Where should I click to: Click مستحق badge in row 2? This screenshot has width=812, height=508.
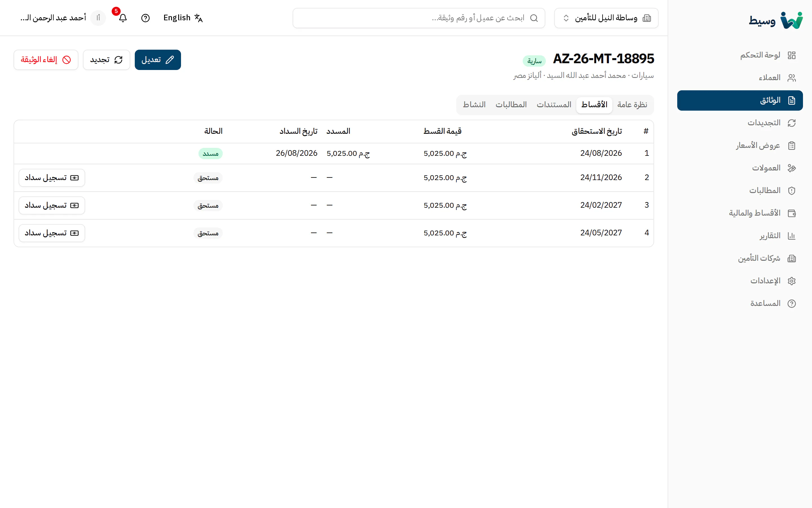(x=208, y=178)
